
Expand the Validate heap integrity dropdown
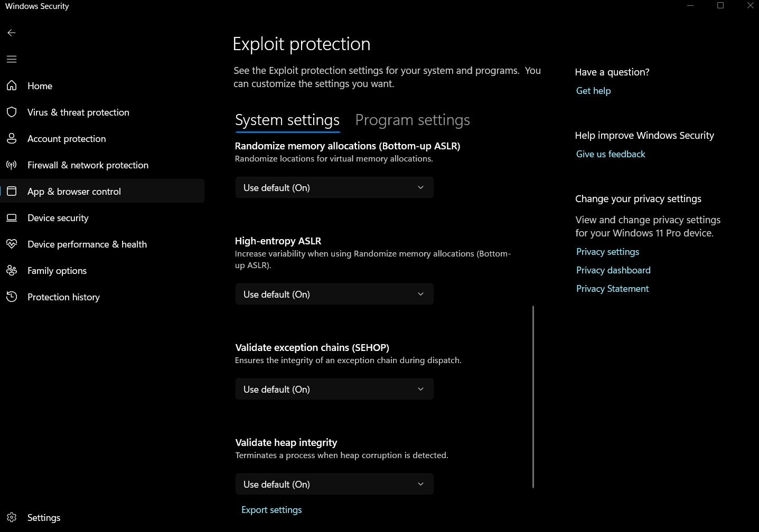pos(334,484)
